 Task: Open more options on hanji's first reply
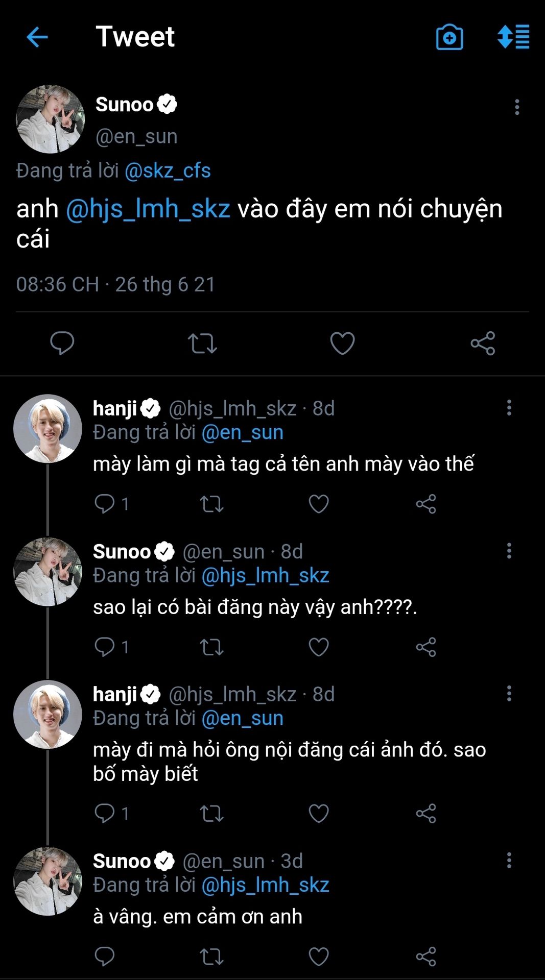509,408
